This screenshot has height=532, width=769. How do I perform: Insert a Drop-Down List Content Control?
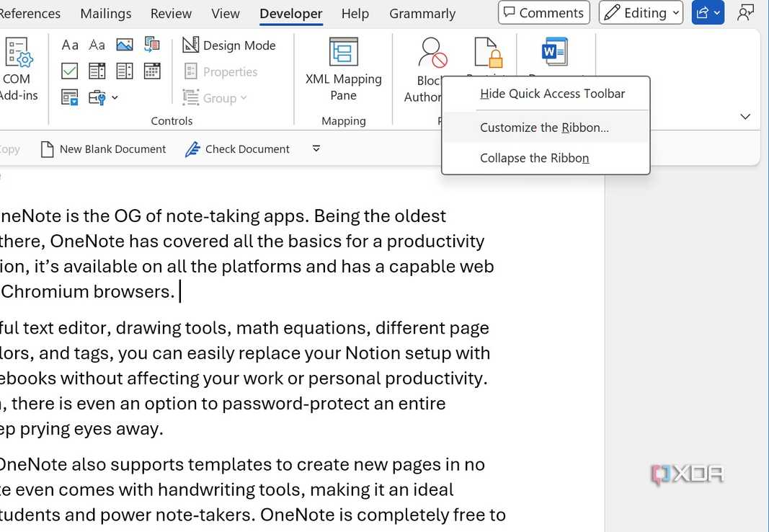[125, 71]
